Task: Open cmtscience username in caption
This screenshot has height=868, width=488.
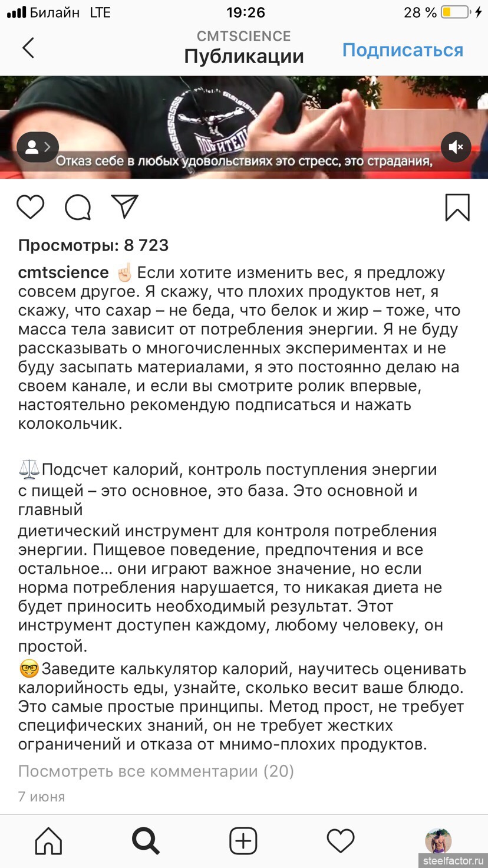Action: coord(64,272)
